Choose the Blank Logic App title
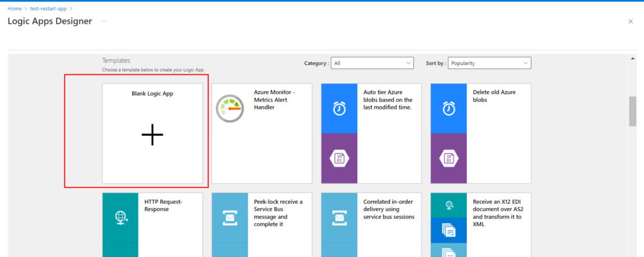 [x=152, y=94]
